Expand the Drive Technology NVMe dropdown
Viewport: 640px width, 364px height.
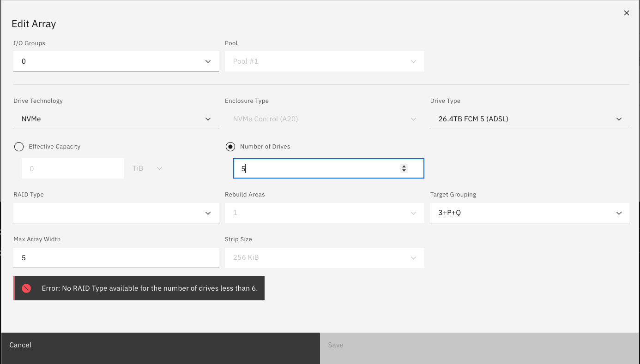[x=116, y=119]
